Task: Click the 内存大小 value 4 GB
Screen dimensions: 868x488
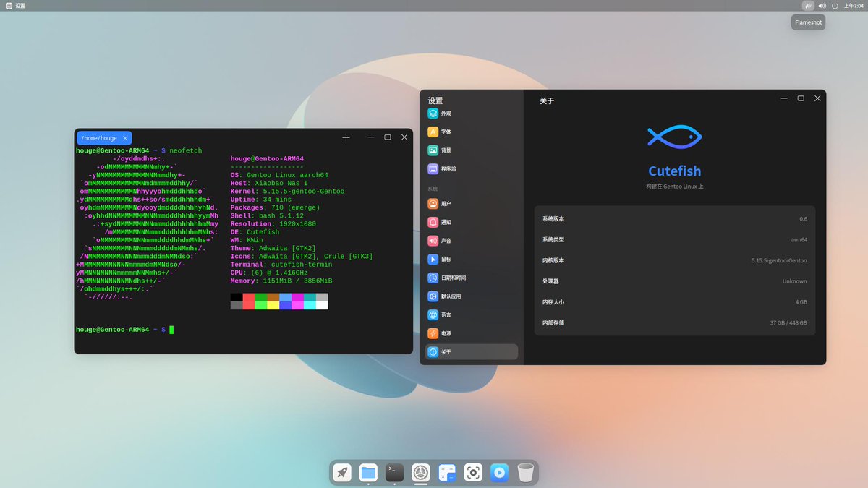Action: click(801, 302)
